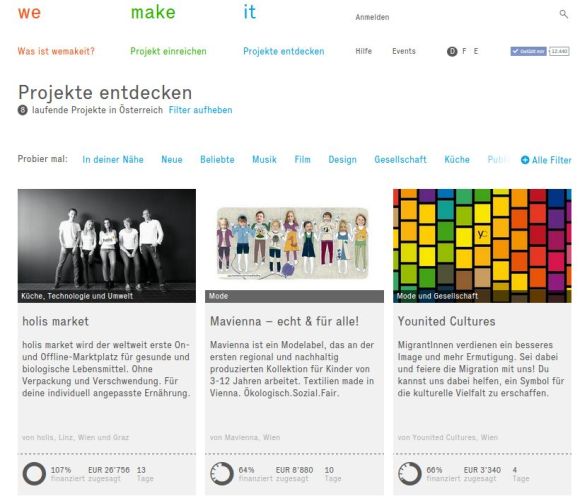This screenshot has height=501, width=587.
Task: Click the Anmelden link
Action: tap(372, 17)
